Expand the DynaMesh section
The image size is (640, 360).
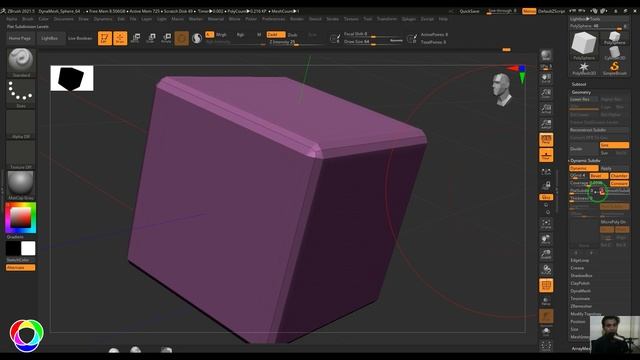click(x=580, y=291)
